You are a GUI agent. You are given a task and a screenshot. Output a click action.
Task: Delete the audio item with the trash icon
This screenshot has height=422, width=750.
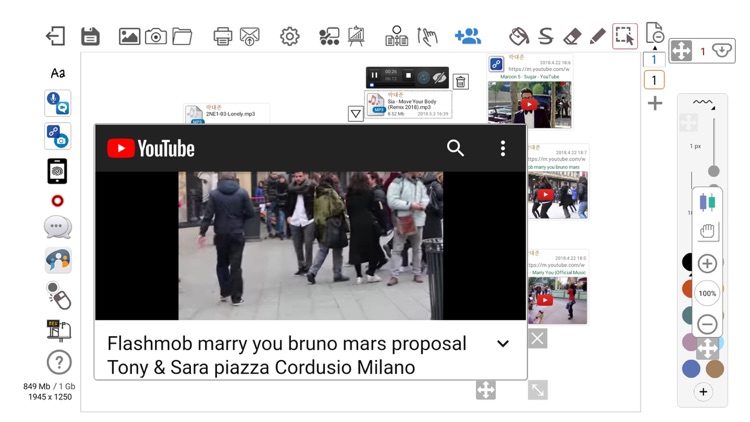pos(461,82)
